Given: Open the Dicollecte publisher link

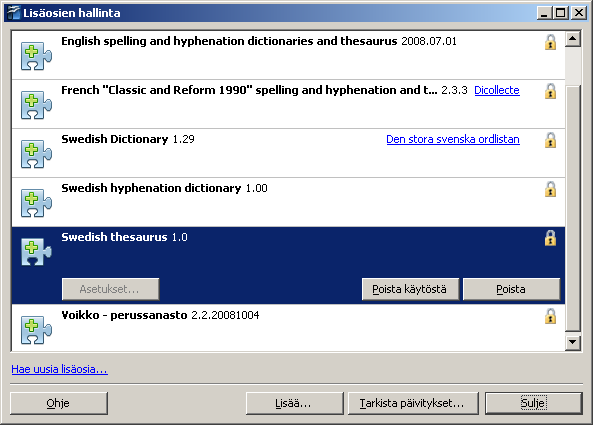Looking at the screenshot, I should [497, 90].
